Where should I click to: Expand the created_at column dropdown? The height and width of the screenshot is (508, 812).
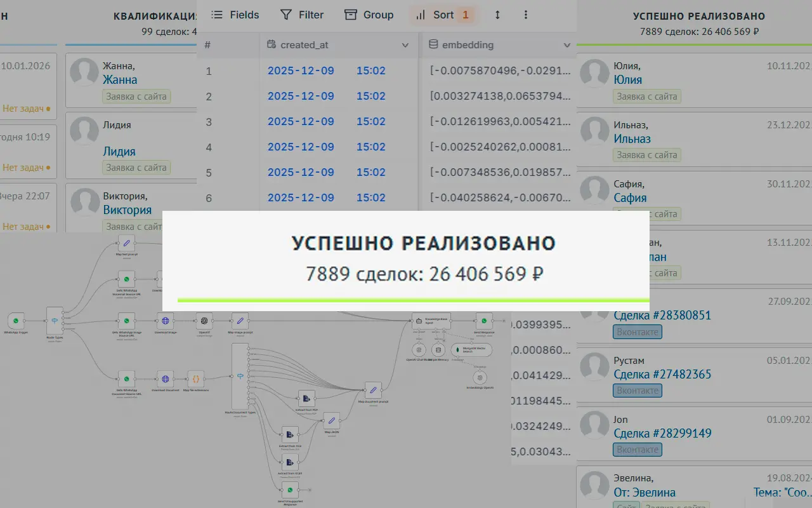pos(406,45)
